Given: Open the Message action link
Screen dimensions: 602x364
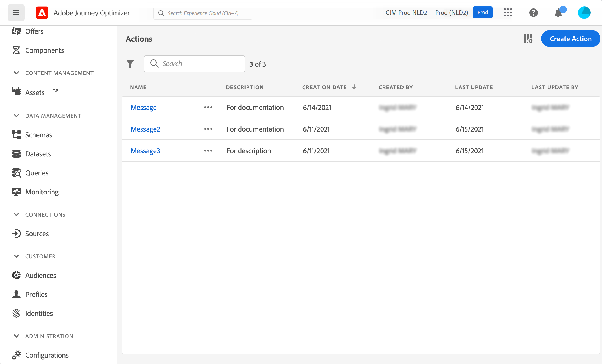Looking at the screenshot, I should pyautogui.click(x=143, y=108).
